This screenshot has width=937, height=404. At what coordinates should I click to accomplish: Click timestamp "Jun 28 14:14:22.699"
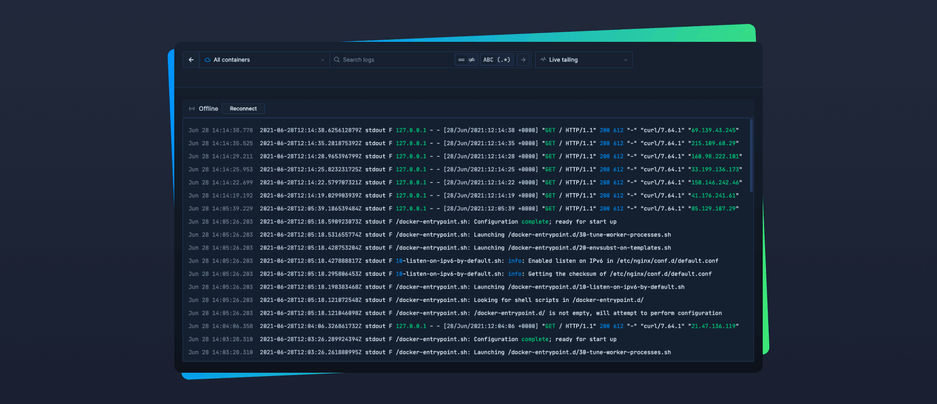(x=221, y=182)
